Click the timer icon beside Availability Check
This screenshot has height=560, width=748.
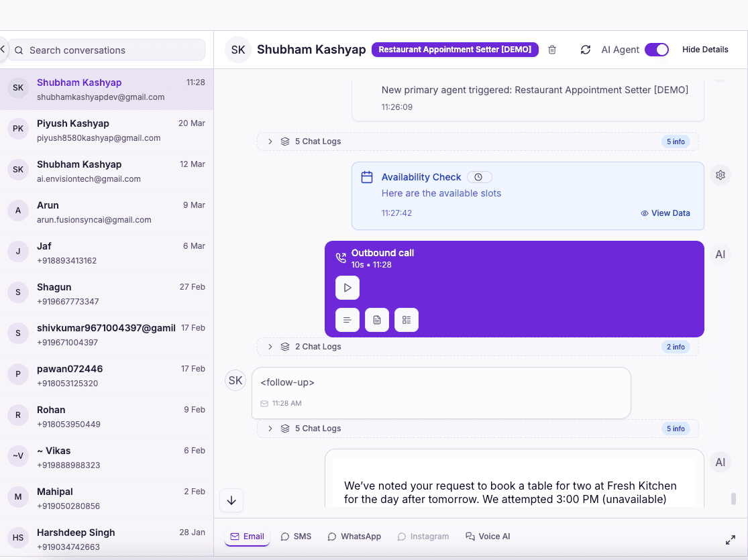pos(479,176)
